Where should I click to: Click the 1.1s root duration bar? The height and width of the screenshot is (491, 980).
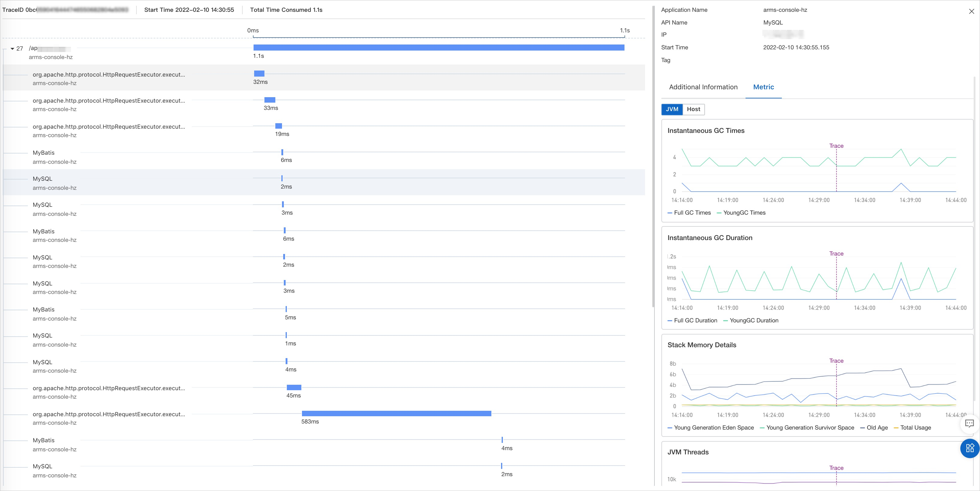[438, 48]
